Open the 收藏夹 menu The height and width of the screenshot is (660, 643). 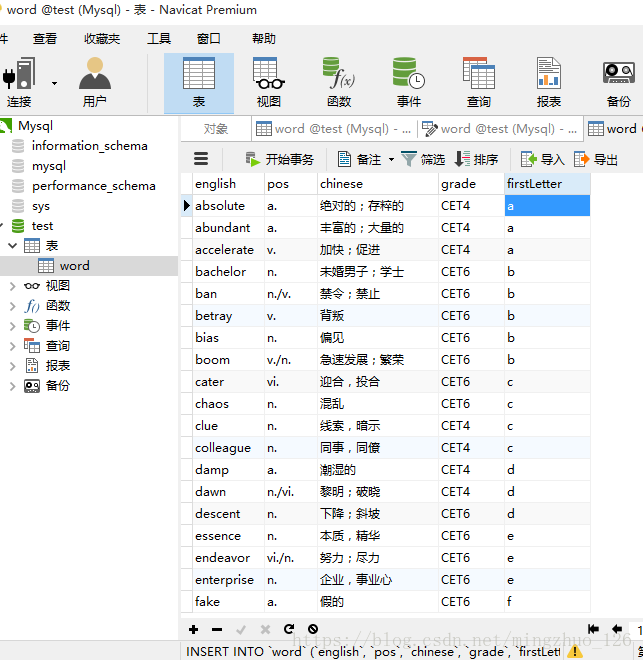click(102, 39)
